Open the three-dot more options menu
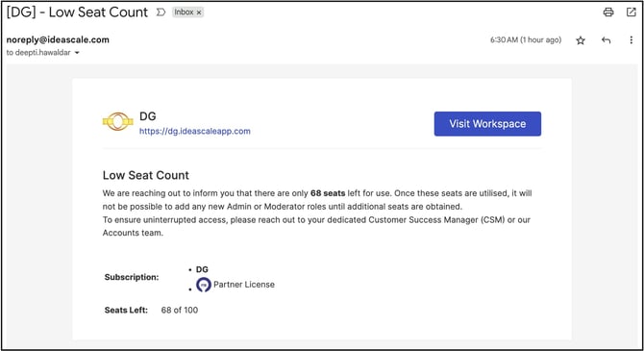Image resolution: width=644 pixels, height=351 pixels. pos(632,40)
